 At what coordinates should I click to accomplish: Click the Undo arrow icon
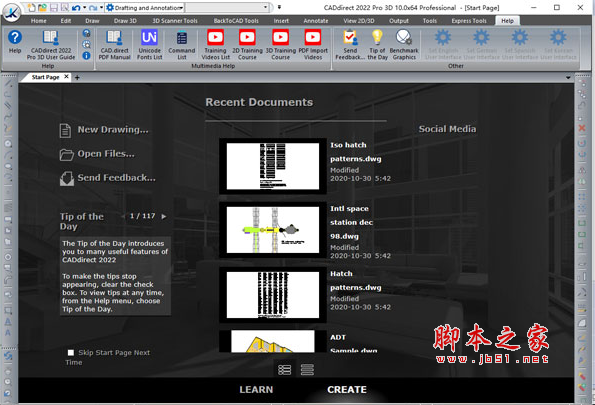point(76,8)
